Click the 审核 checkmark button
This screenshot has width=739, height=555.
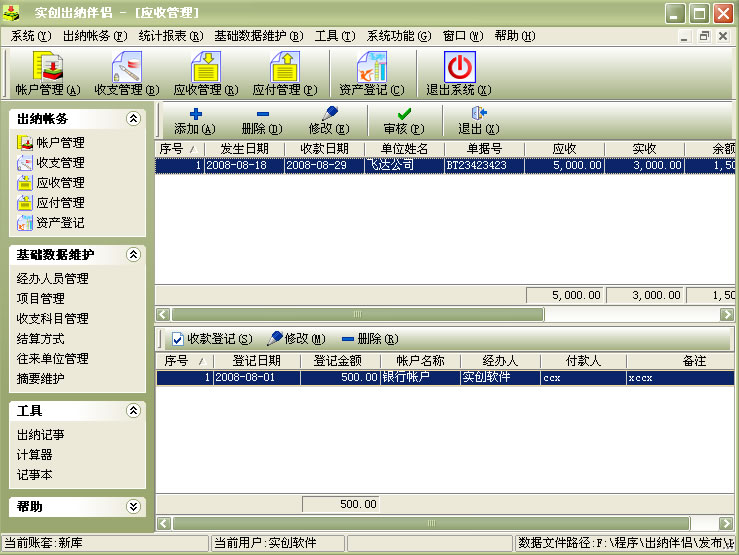point(404,121)
